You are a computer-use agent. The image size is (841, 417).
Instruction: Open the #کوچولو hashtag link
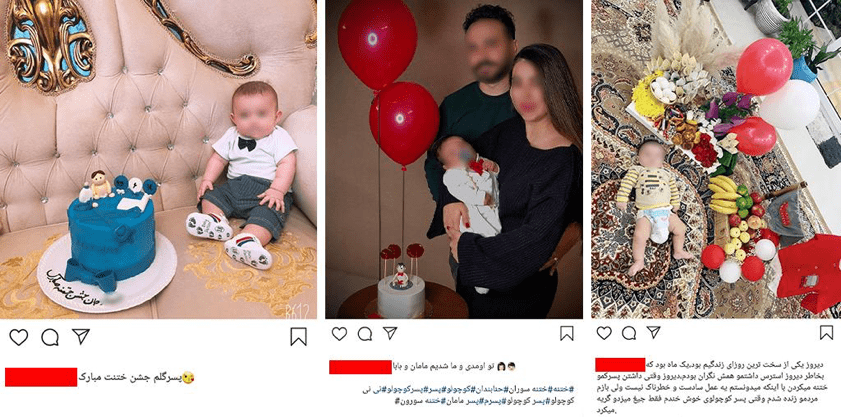(x=456, y=389)
